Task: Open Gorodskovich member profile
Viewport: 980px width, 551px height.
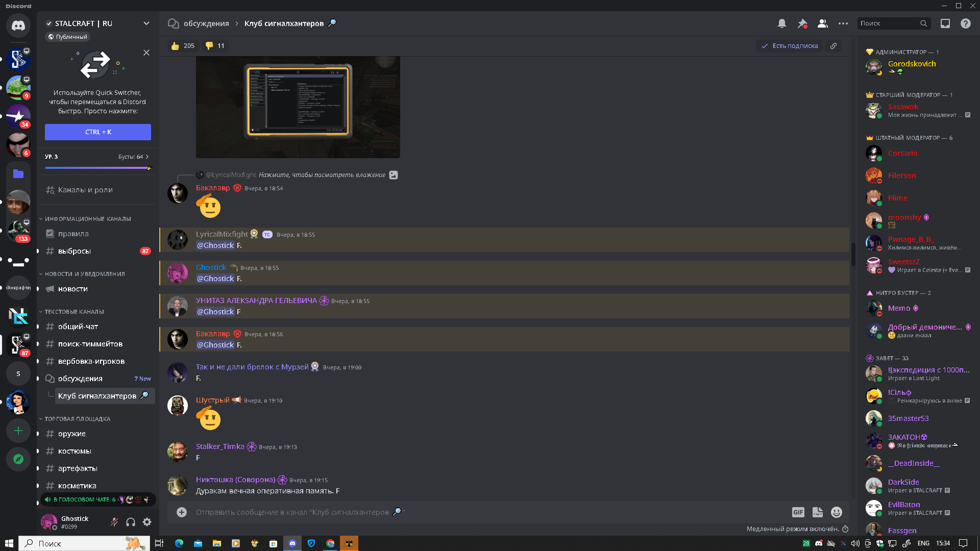Action: (917, 67)
